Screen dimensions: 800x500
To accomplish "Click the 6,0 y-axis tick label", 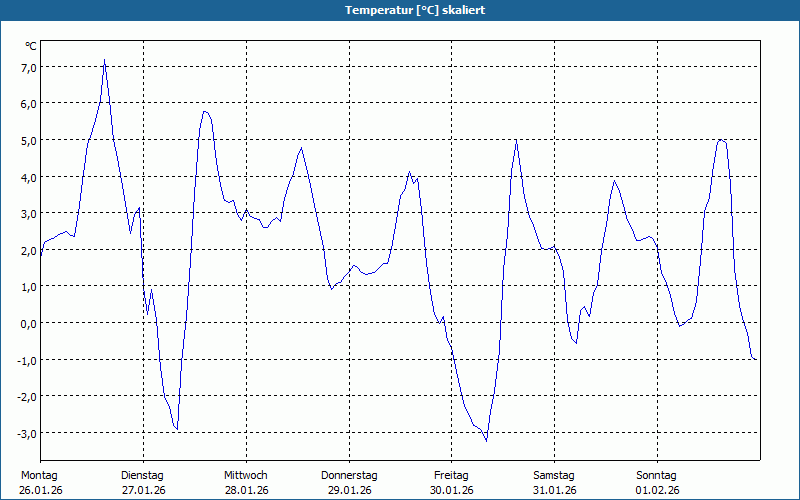I will pyautogui.click(x=29, y=104).
